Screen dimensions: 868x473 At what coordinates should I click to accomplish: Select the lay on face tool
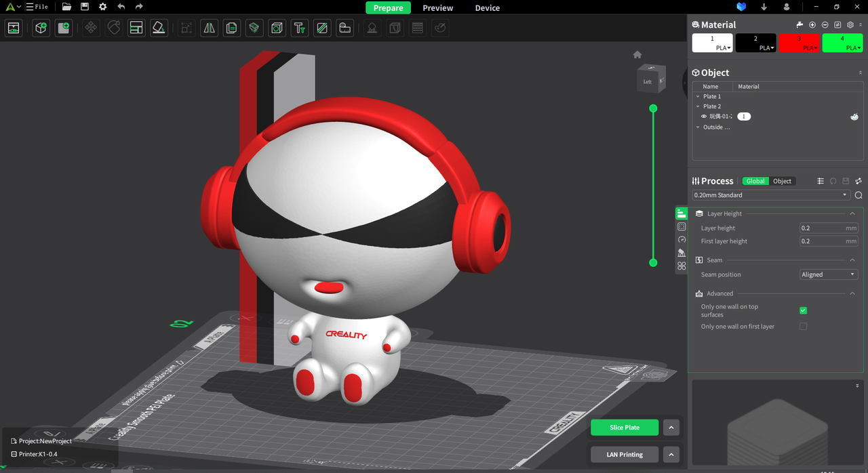[159, 28]
